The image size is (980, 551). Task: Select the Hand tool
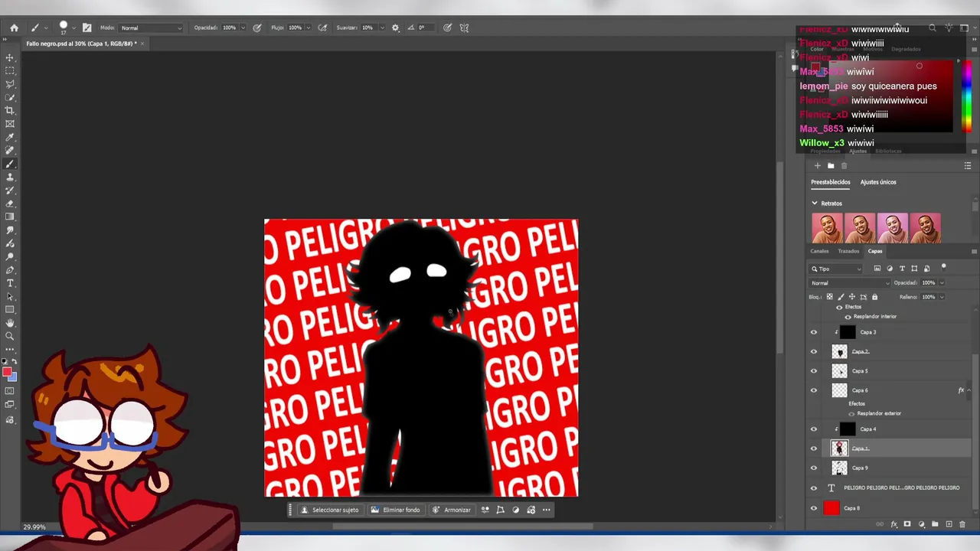(x=10, y=323)
